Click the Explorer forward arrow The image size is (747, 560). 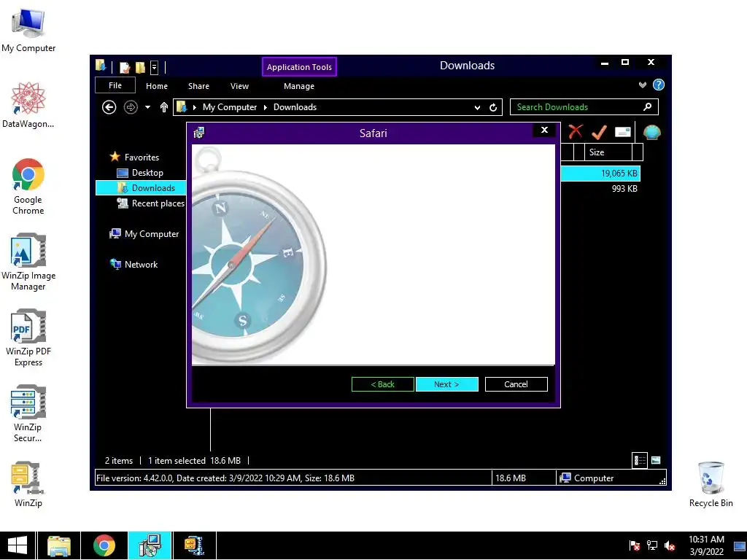131,107
